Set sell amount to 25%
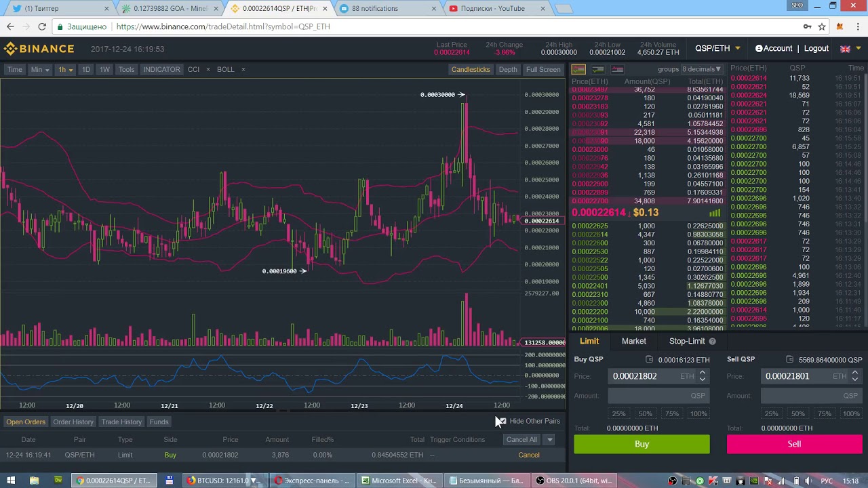The width and height of the screenshot is (868, 488). click(771, 413)
